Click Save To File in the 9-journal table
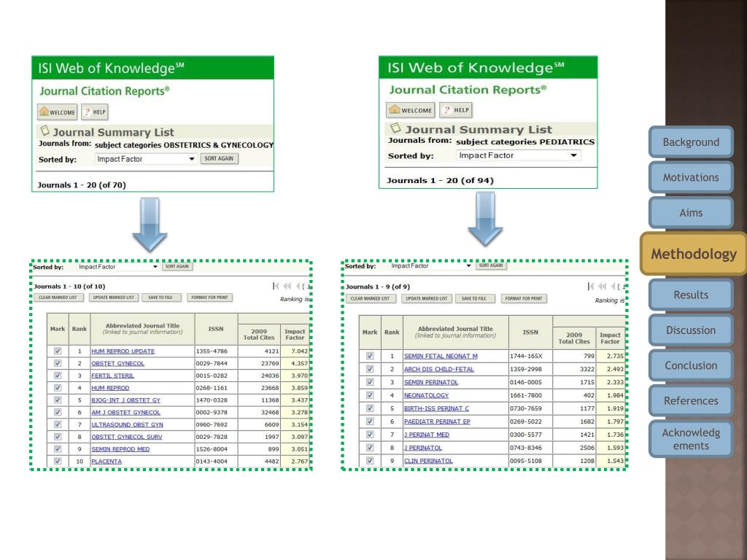747x560 pixels. [474, 298]
